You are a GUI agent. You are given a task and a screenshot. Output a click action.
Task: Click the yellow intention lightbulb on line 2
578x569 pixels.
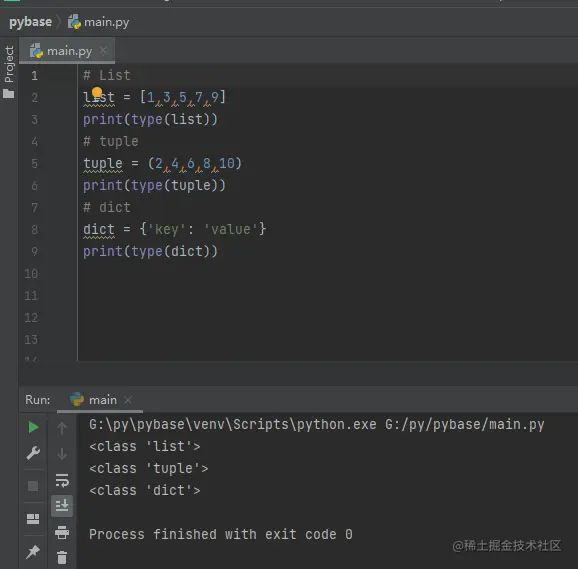[x=97, y=92]
